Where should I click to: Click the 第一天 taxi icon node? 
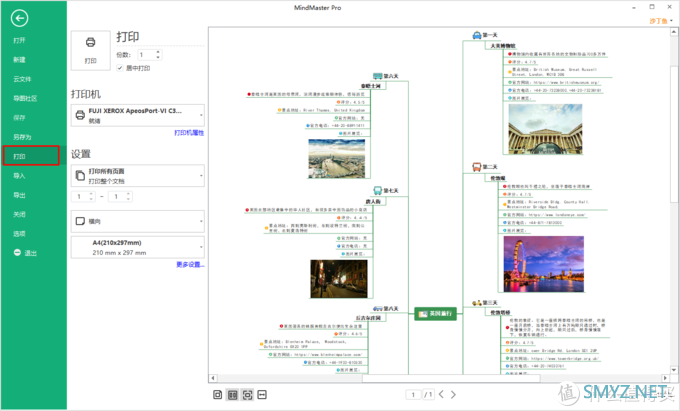pos(477,35)
